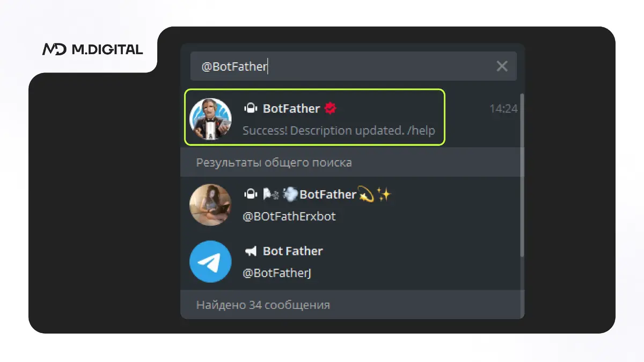Click the megaphone channel icon beside Bot Father
The image size is (644, 362).
coord(250,251)
